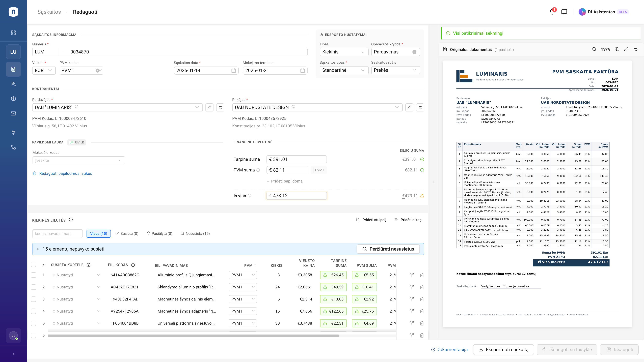
Task: Open the chat messages icon
Action: click(564, 12)
